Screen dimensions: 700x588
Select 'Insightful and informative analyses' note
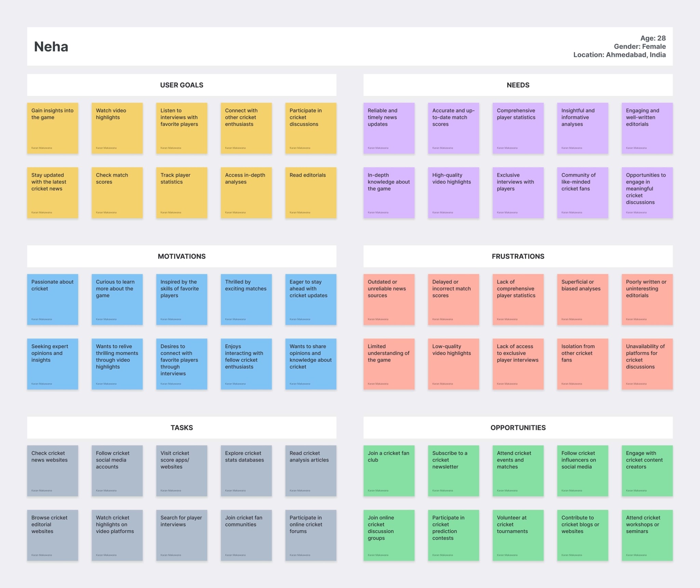[583, 128]
